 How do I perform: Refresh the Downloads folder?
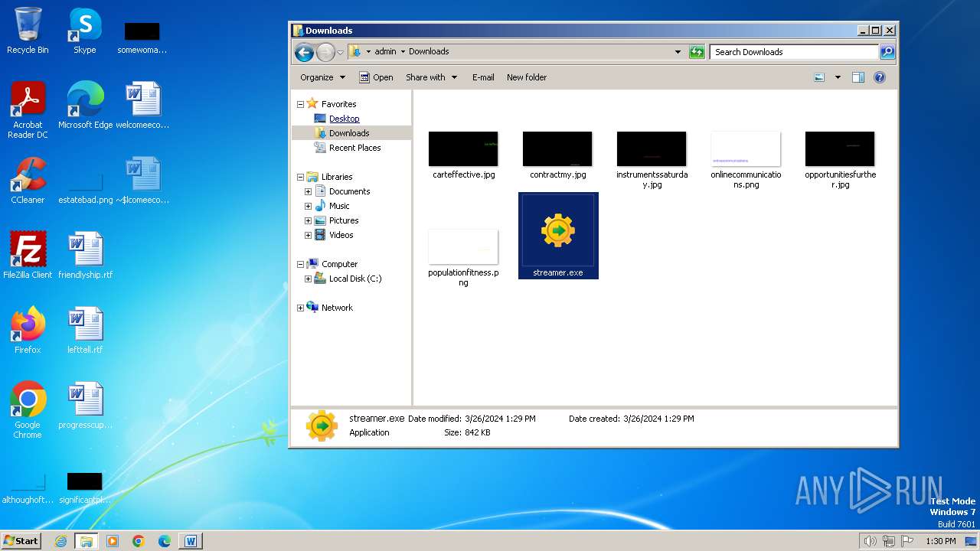click(697, 52)
